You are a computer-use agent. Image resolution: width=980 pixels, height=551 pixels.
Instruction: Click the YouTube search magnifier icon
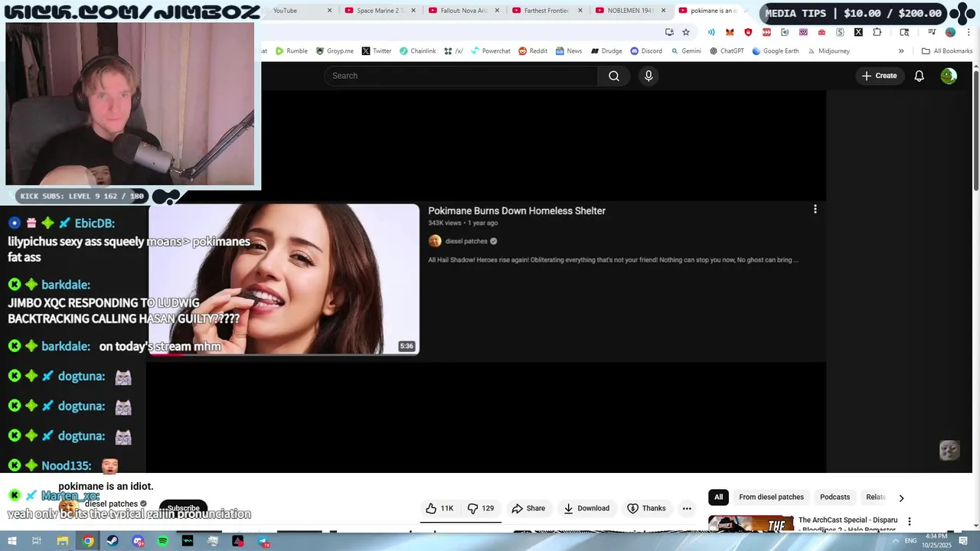pos(613,76)
